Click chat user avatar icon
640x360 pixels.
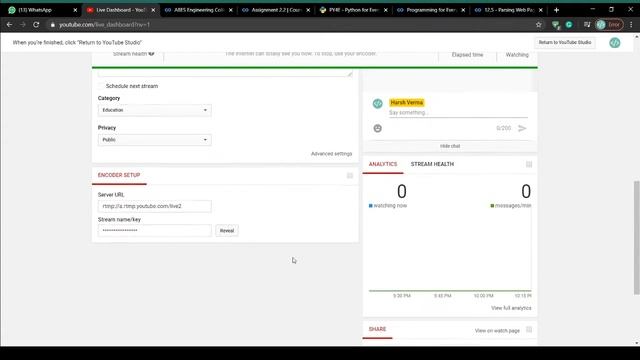[x=378, y=103]
